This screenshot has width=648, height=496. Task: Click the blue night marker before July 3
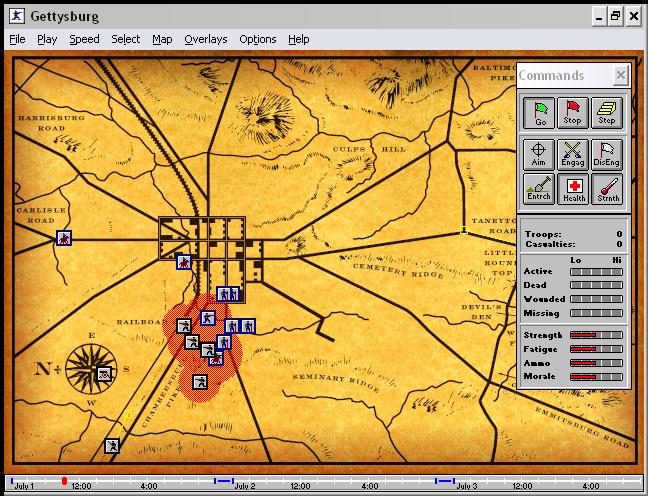point(445,481)
